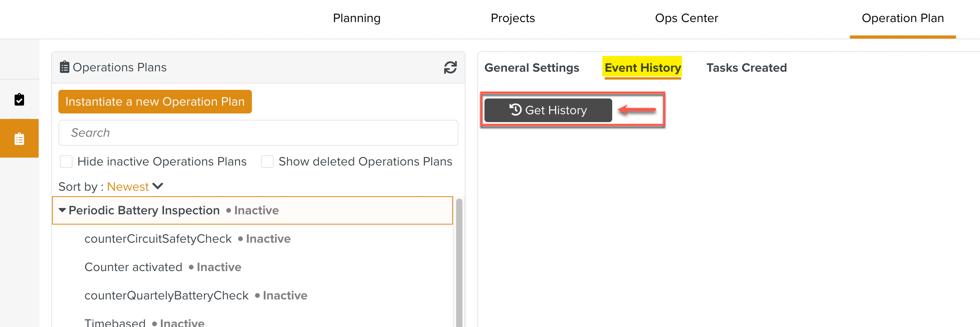Screen dimensions: 980x327
Task: Go to Planning in top navigation
Action: (357, 18)
